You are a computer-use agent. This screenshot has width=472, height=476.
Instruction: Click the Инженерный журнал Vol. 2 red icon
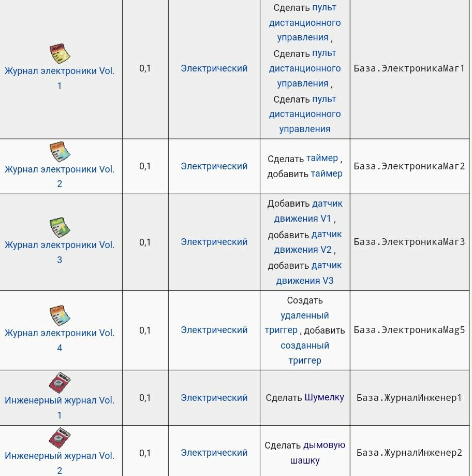pos(60,439)
